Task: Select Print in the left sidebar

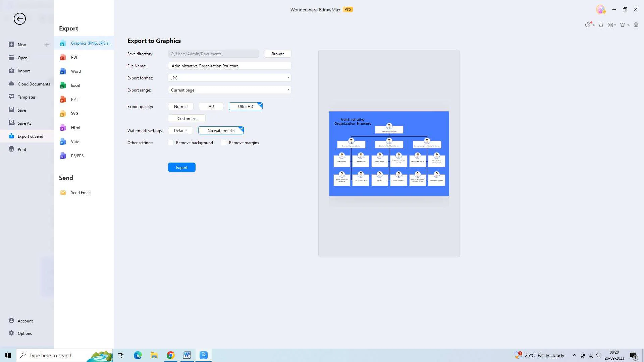Action: [22, 149]
